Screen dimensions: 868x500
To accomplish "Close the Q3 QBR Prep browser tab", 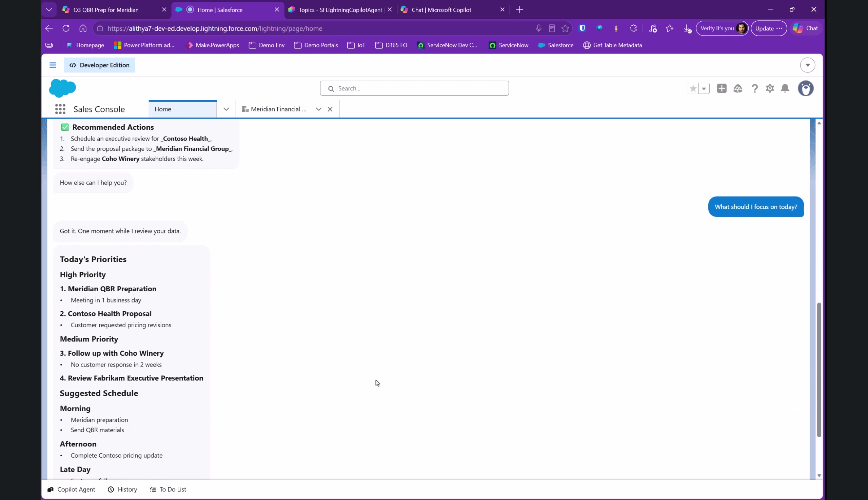I will coord(164,9).
